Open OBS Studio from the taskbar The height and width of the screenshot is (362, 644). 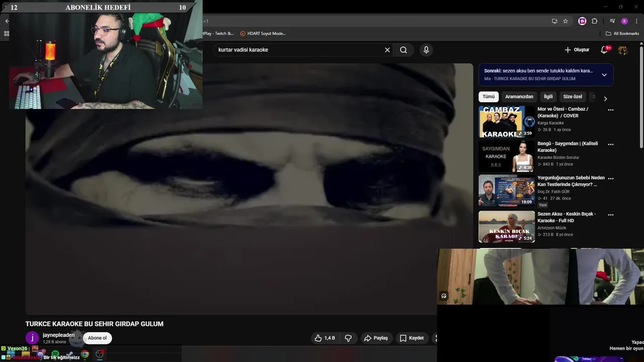[100, 354]
